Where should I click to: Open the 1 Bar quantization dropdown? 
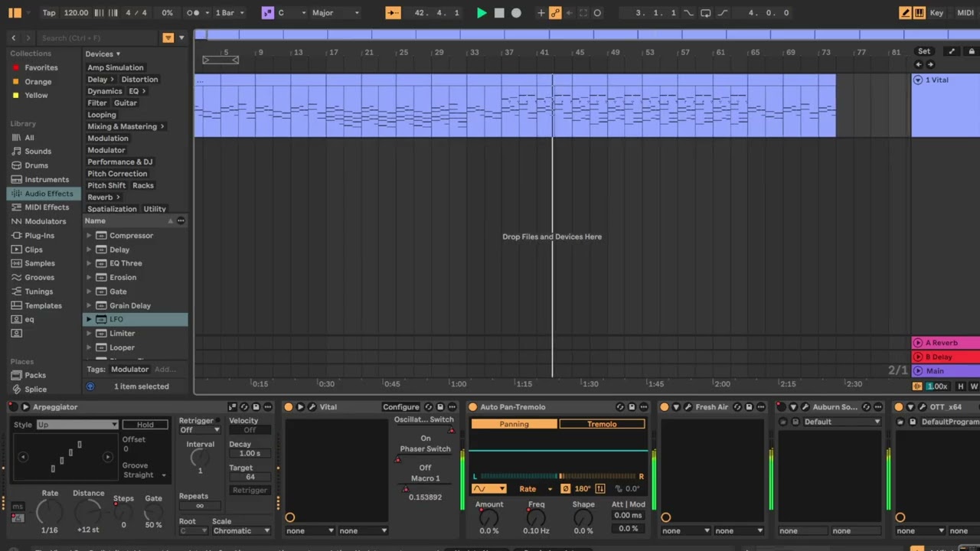coord(230,13)
